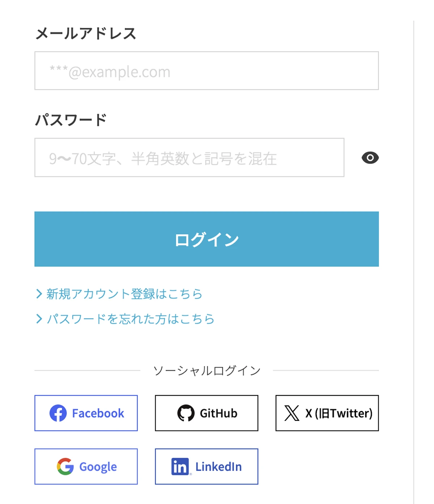Sign in with the GitHub button
The height and width of the screenshot is (504, 434).
coord(207,413)
